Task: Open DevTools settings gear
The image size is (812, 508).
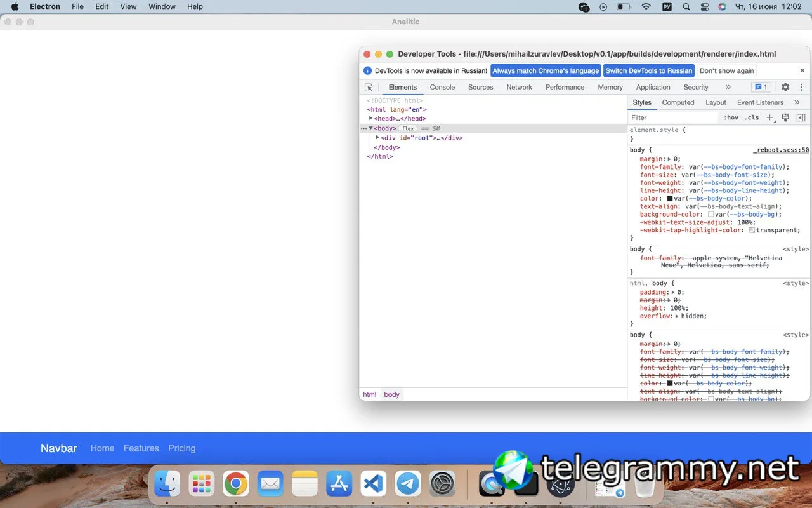Action: click(x=785, y=87)
